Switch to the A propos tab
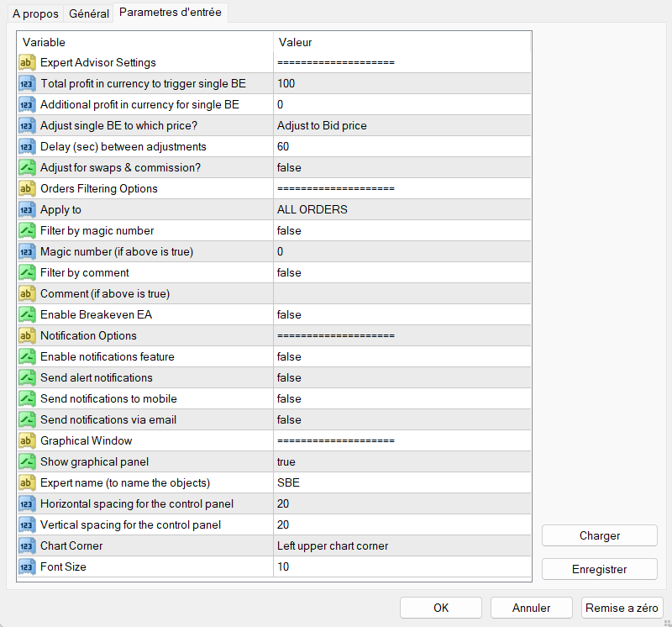The image size is (672, 627). [35, 14]
